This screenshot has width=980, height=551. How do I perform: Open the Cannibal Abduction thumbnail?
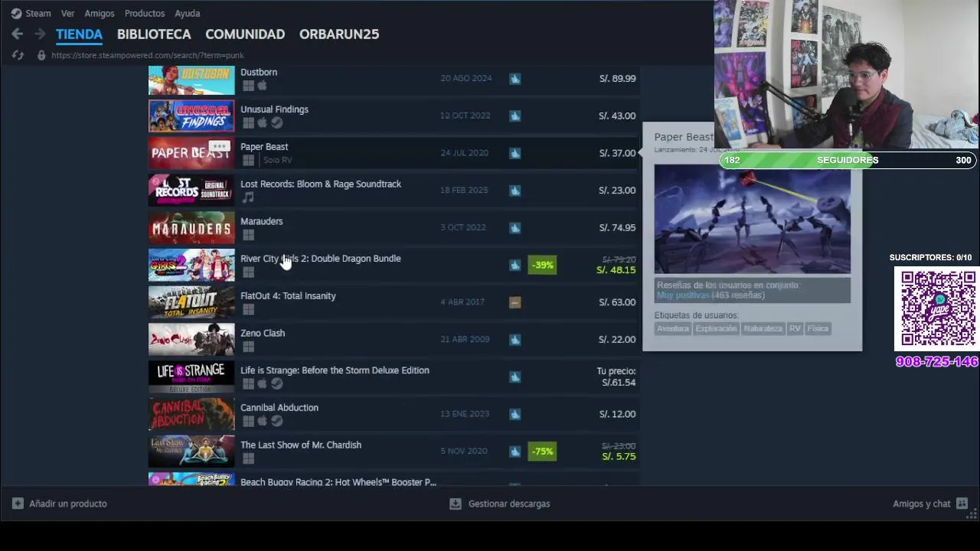[x=191, y=414]
